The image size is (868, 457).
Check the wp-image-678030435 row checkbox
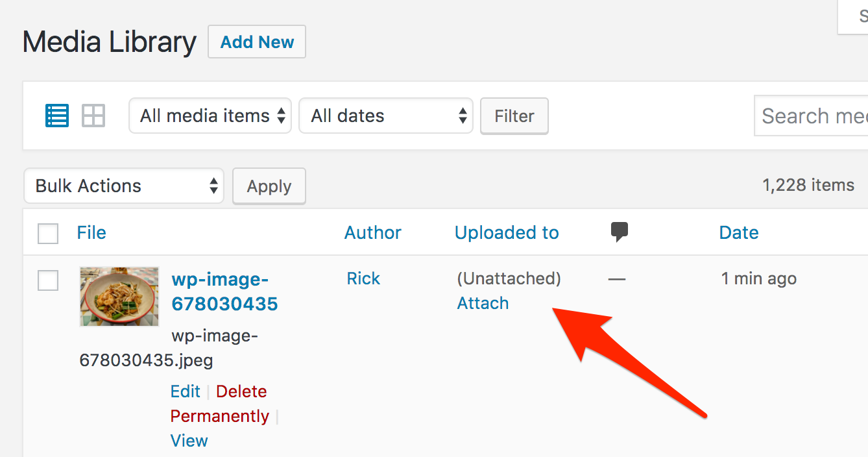(x=48, y=280)
